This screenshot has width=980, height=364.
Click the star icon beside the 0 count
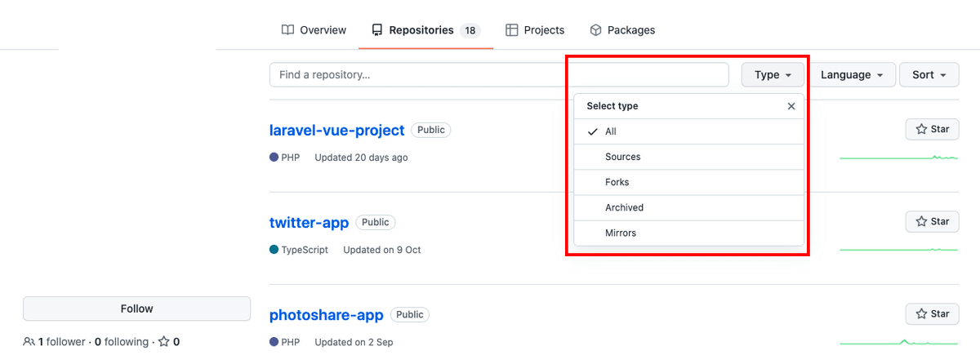[x=163, y=342]
